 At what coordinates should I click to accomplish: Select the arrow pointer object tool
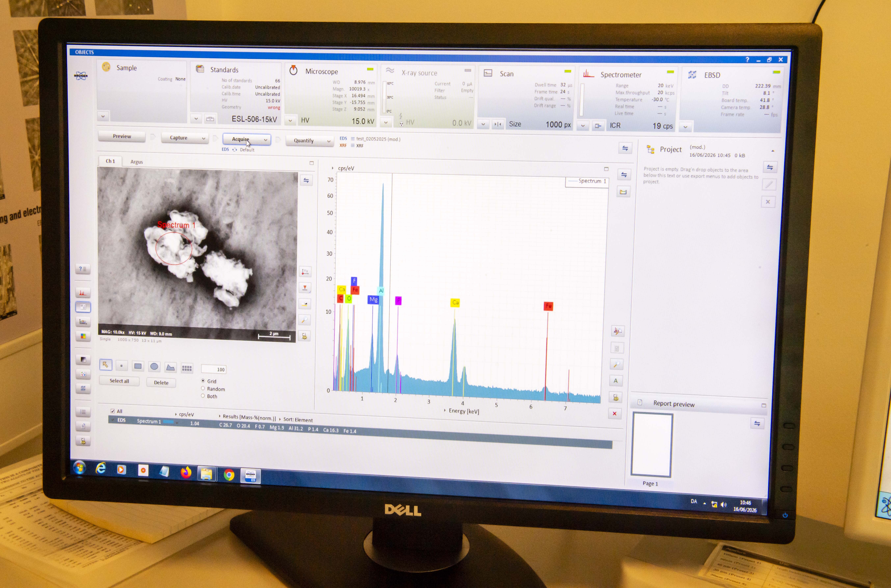point(106,364)
